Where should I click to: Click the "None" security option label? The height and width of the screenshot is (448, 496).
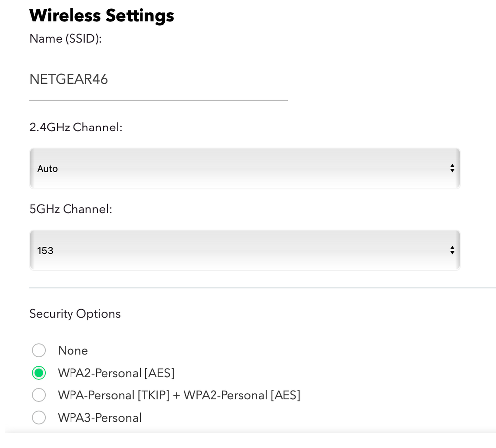pyautogui.click(x=73, y=351)
